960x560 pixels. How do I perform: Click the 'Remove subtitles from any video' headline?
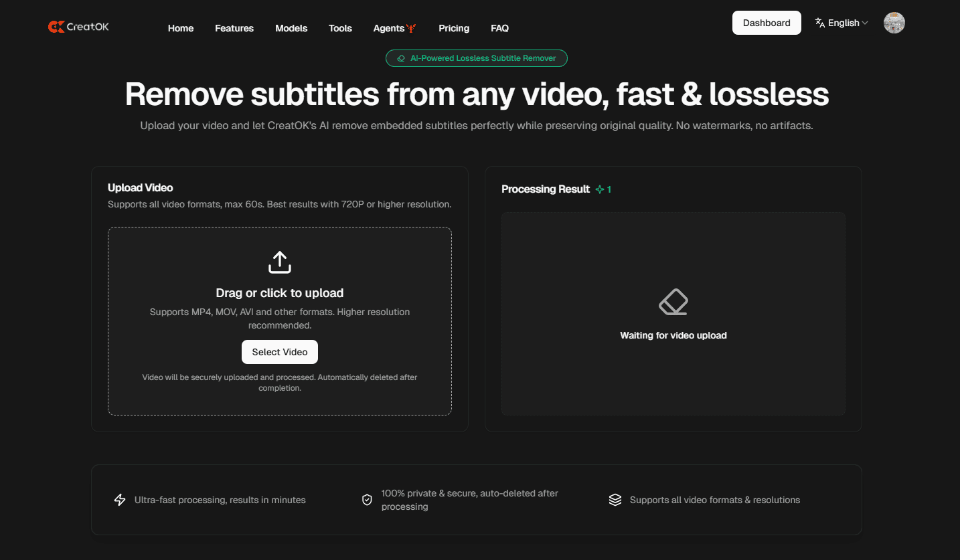(x=477, y=94)
